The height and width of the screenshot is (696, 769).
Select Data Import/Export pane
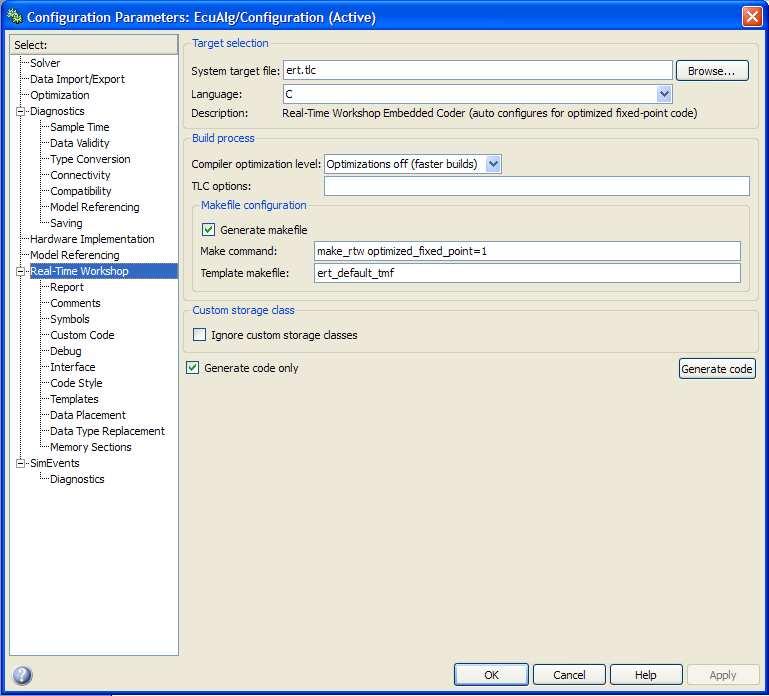tap(77, 79)
